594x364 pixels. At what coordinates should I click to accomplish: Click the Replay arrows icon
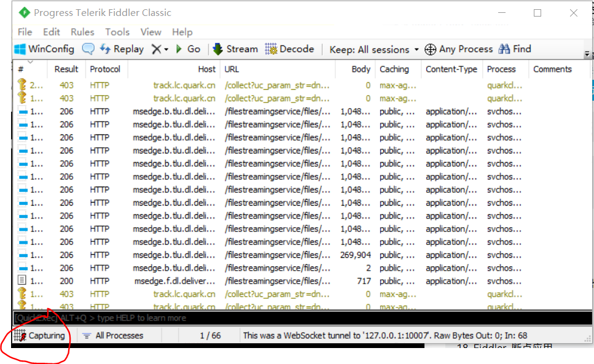coord(105,49)
